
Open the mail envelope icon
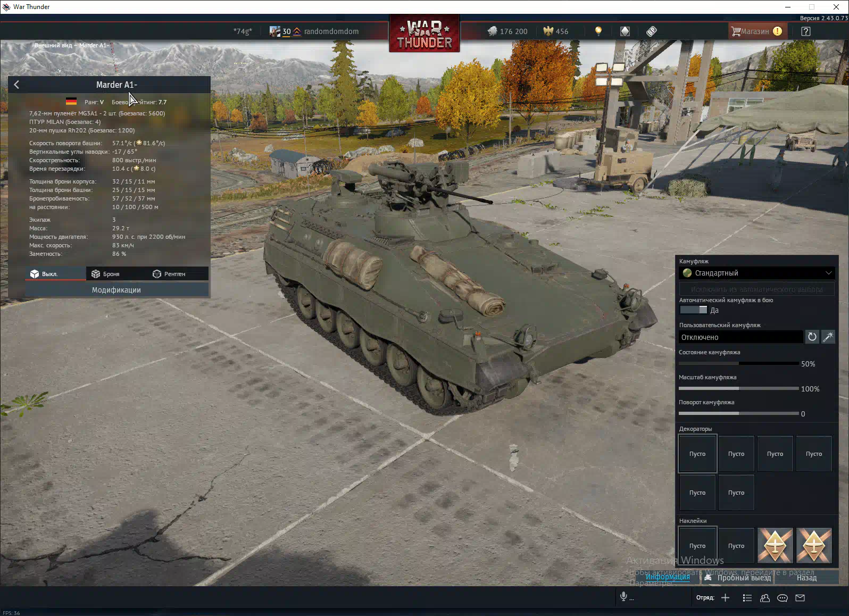pos(800,598)
